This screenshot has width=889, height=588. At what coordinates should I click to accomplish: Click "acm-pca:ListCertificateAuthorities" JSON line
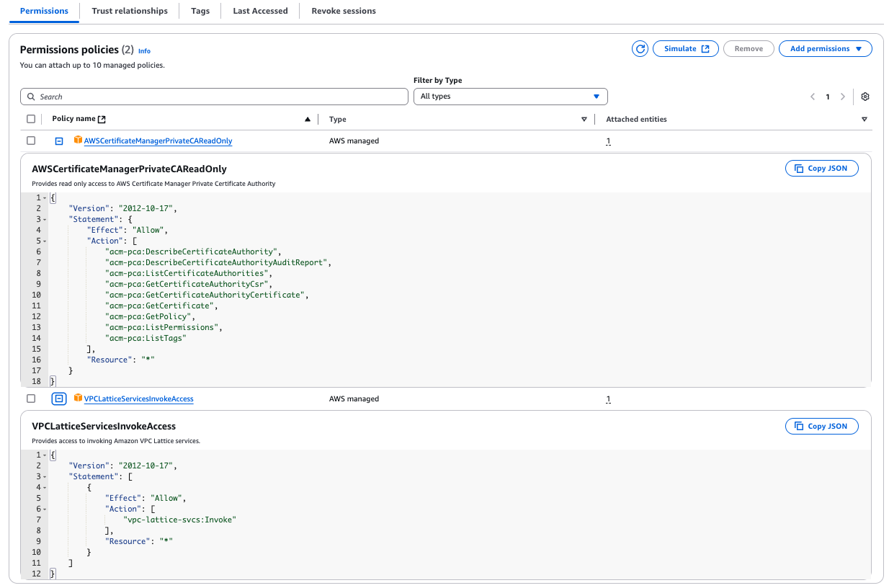point(189,273)
